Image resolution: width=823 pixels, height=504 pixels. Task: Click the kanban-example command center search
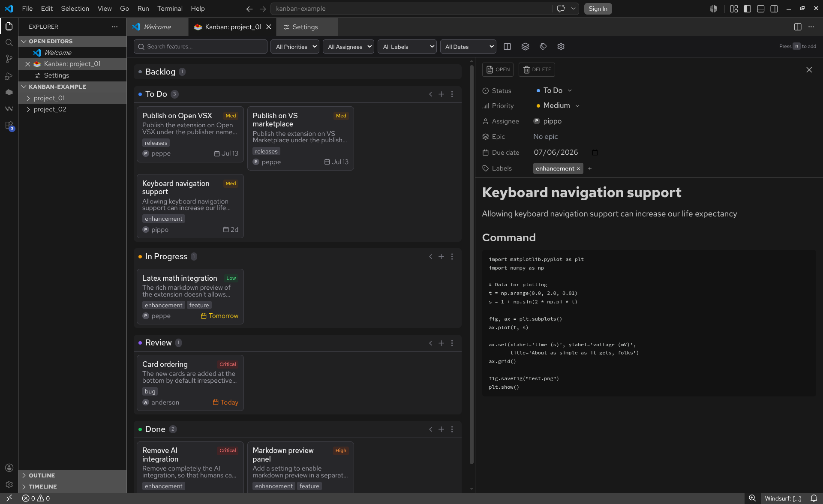[x=411, y=9]
